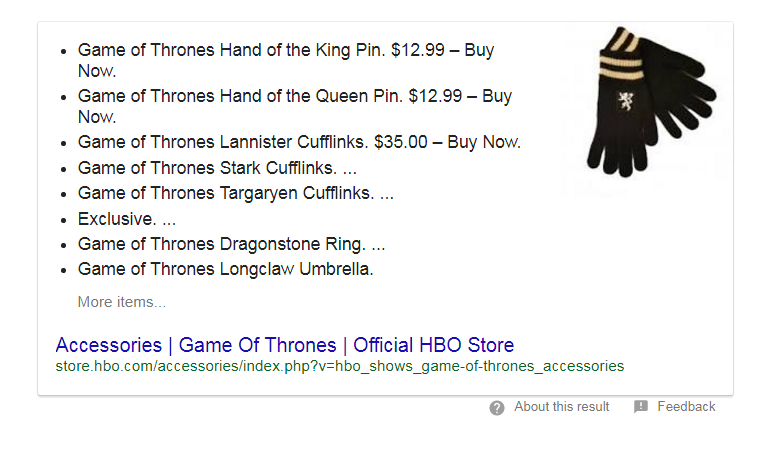Click the Feedback text label
This screenshot has height=456, width=780.
[x=686, y=407]
